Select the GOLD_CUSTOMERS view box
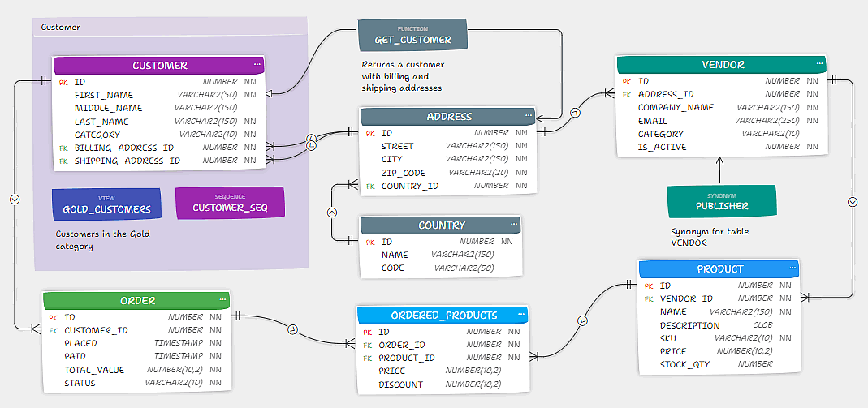 (106, 204)
